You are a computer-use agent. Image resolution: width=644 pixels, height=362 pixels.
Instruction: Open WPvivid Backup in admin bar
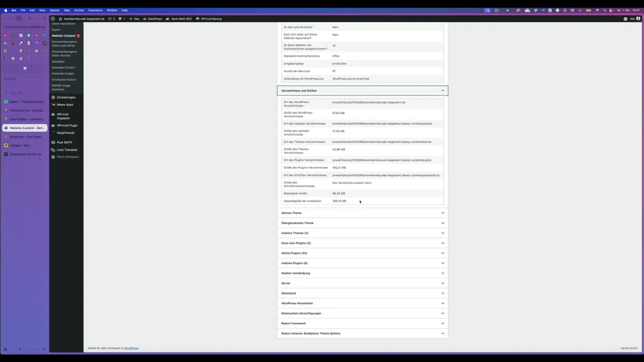[211, 19]
